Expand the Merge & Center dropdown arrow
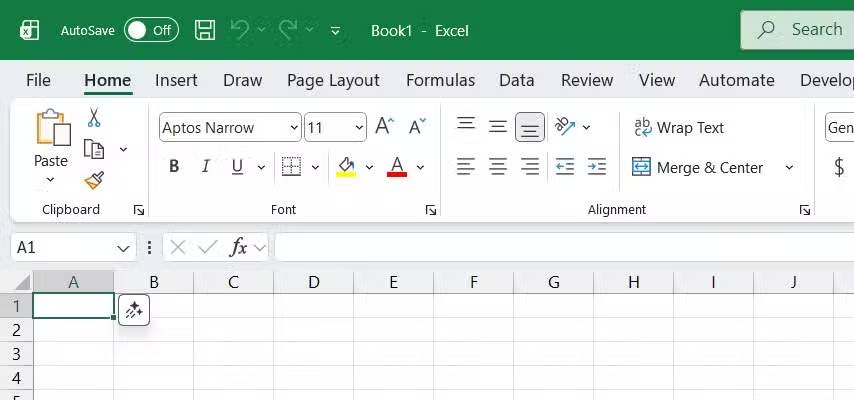This screenshot has width=854, height=400. [x=789, y=168]
